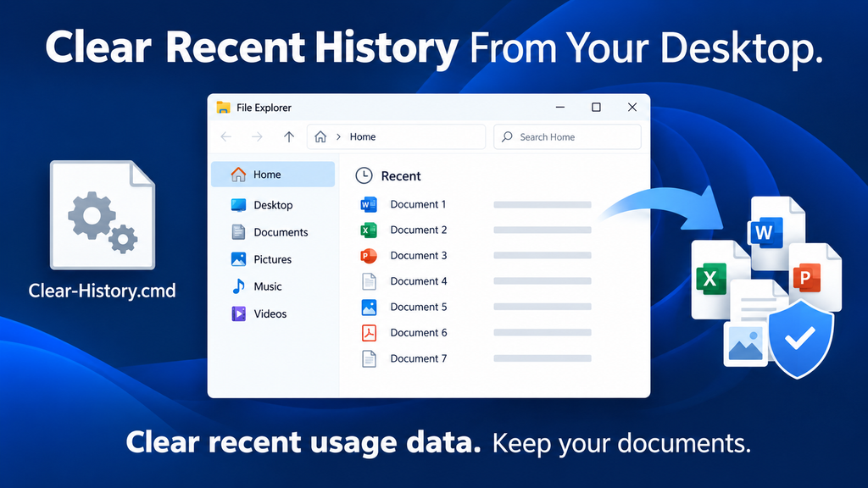Select Home in the navigation pane
The image size is (868, 488).
click(273, 175)
